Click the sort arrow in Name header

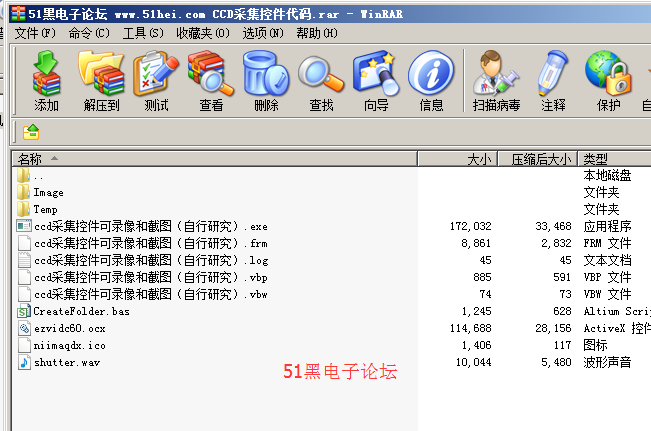[x=54, y=158]
